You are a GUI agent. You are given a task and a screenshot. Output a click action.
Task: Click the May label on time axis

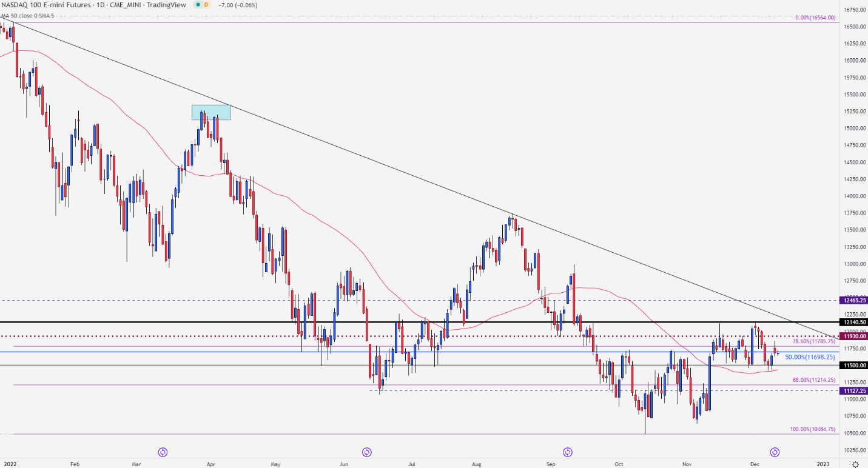(277, 464)
